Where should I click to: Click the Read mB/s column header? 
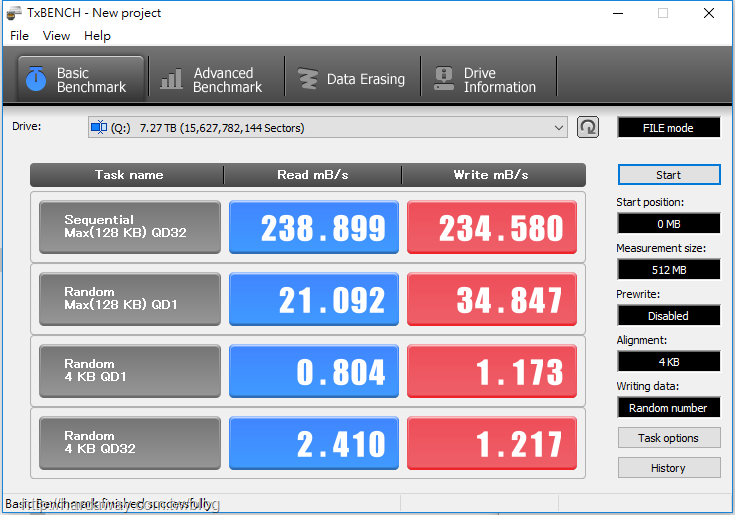(313, 175)
